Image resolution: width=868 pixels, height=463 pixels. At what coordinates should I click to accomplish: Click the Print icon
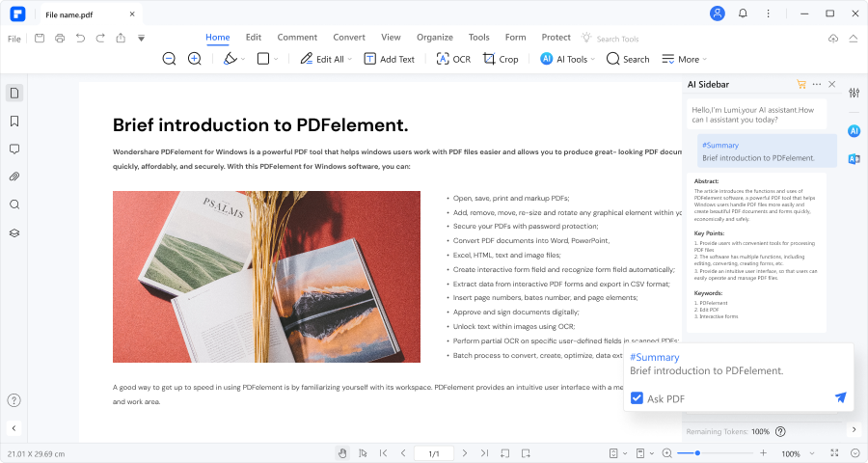pos(60,39)
